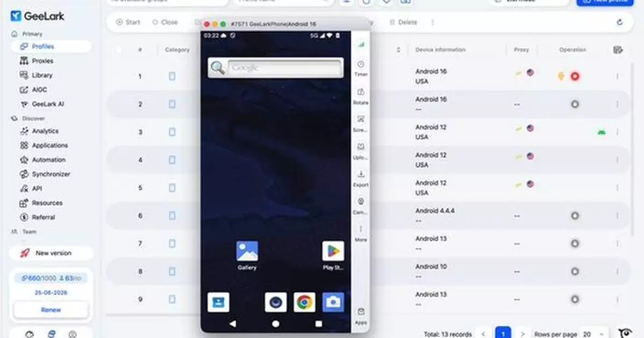644x338 pixels.
Task: Click the Renew button
Action: pyautogui.click(x=51, y=310)
